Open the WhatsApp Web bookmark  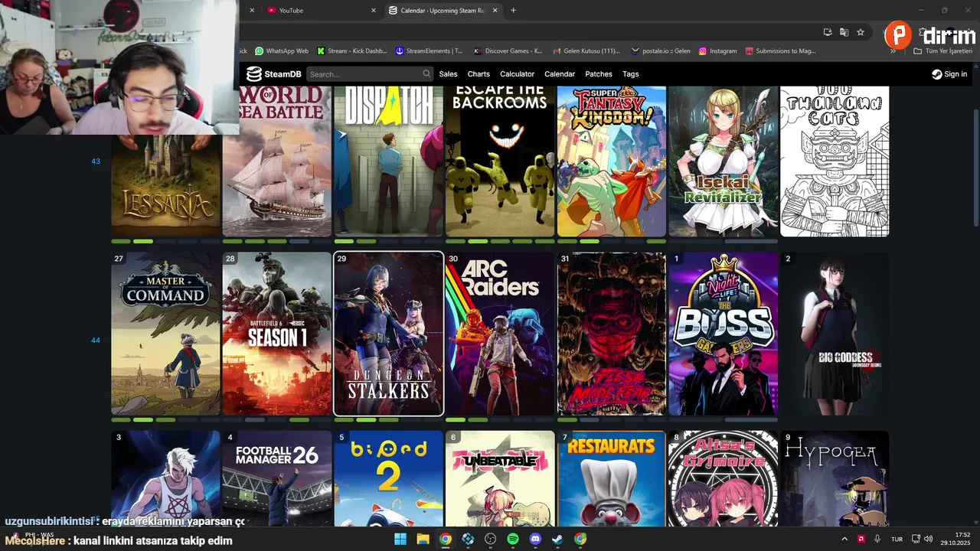(282, 51)
